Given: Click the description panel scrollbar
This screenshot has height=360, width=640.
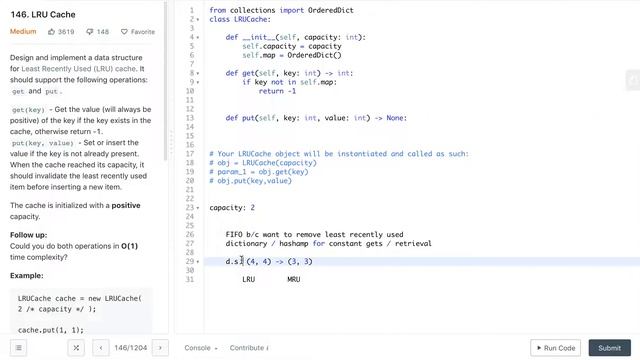Looking at the screenshot, I should pyautogui.click(x=165, y=82).
